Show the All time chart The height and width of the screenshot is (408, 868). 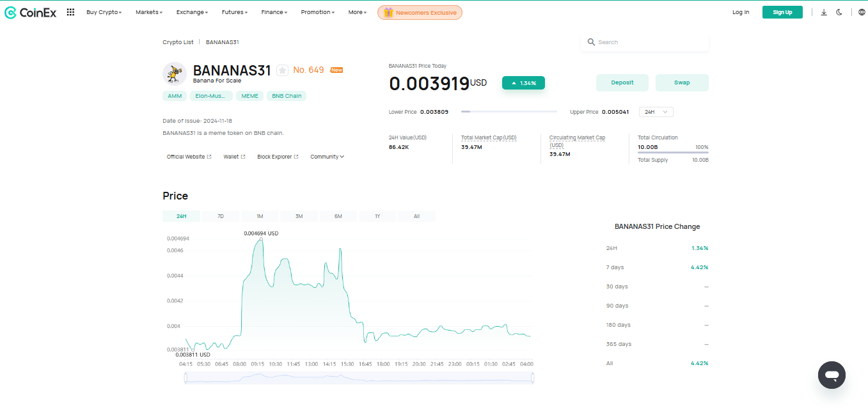(x=416, y=216)
